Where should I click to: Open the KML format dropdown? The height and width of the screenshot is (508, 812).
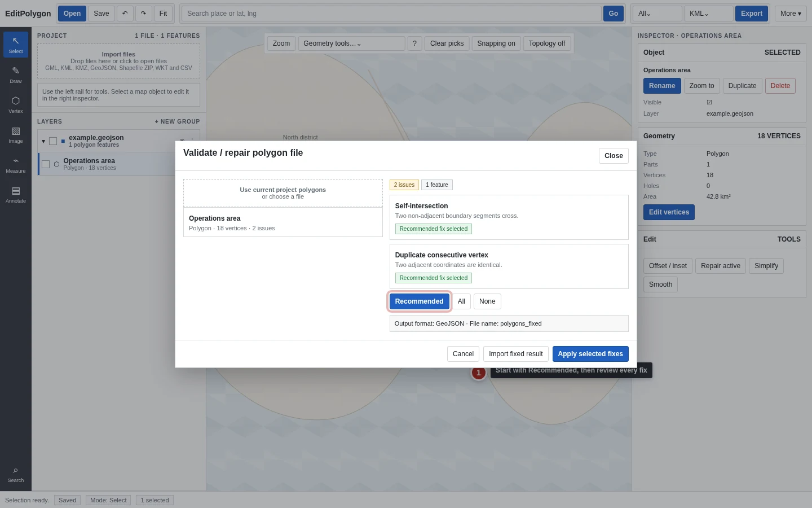(x=708, y=14)
